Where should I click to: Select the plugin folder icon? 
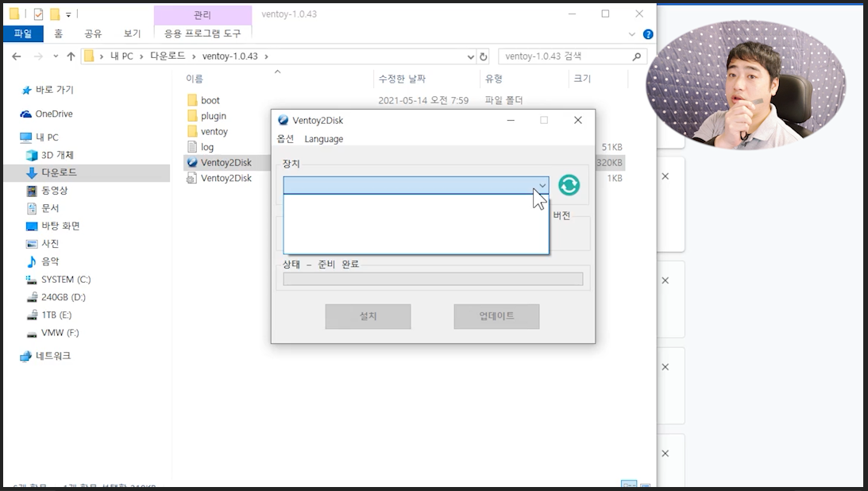tap(192, 116)
